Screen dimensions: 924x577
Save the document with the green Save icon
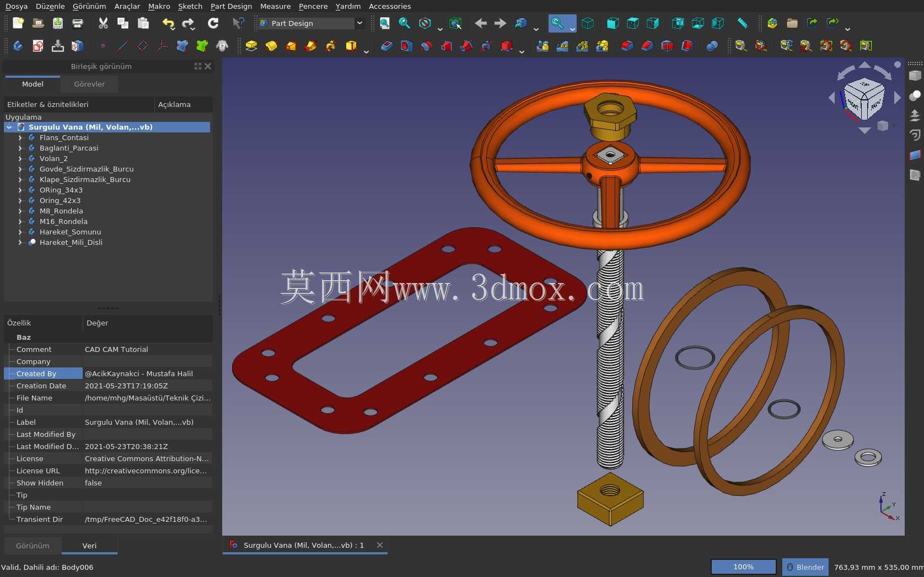(x=58, y=23)
